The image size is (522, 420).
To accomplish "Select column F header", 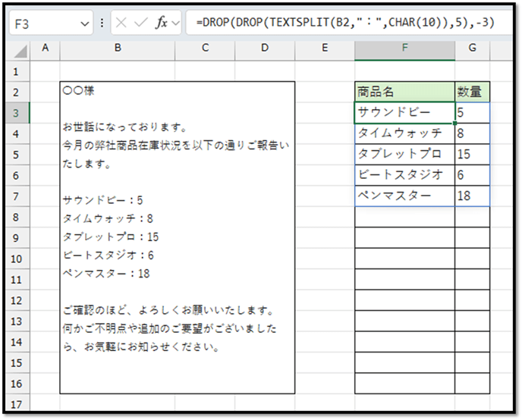I will coord(404,49).
